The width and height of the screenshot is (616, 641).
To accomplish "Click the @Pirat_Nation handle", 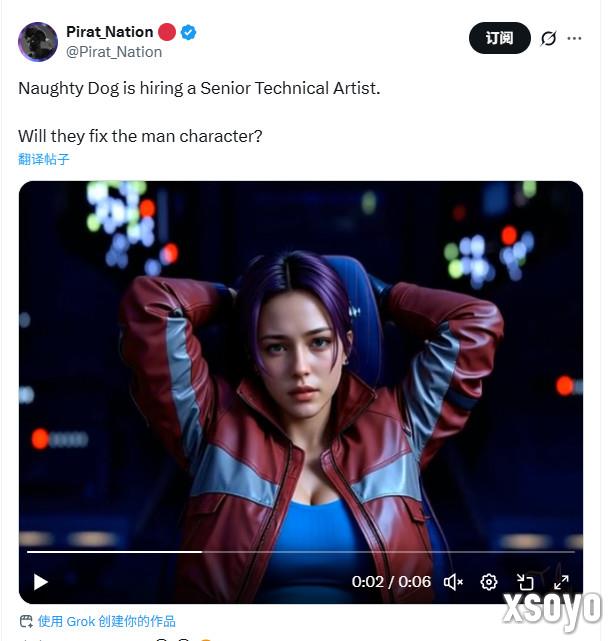I will pos(114,51).
